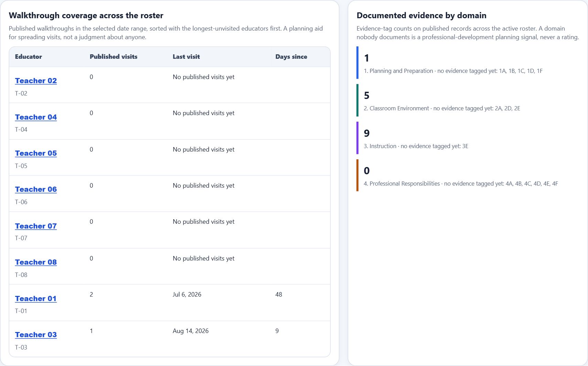
Task: Click Teacher 02's No published visits yet text
Action: (x=204, y=77)
